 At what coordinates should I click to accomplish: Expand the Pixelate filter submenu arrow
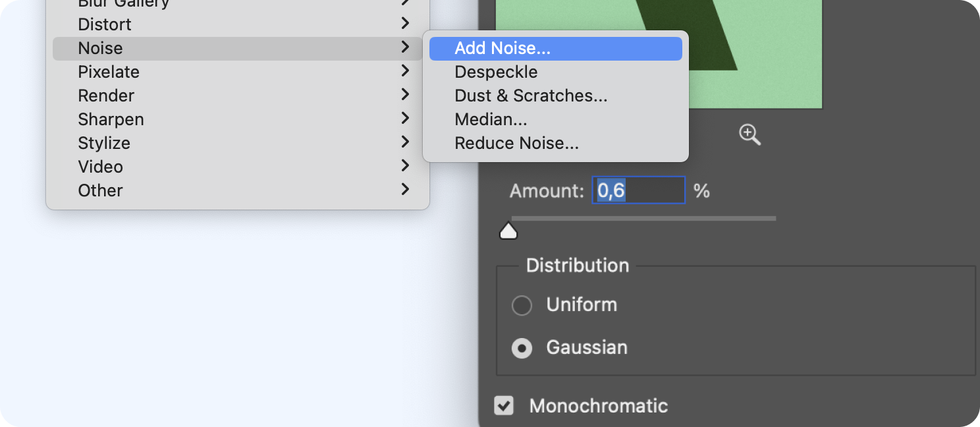[x=405, y=71]
